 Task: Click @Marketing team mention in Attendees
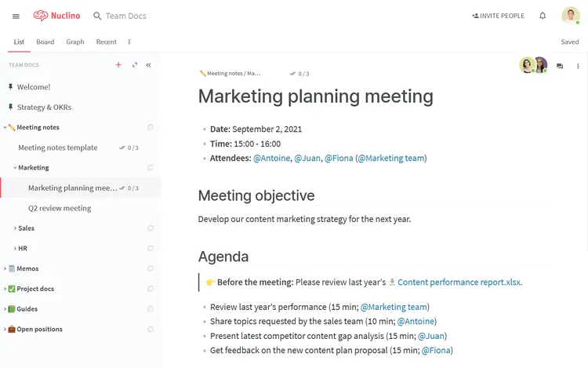click(391, 158)
